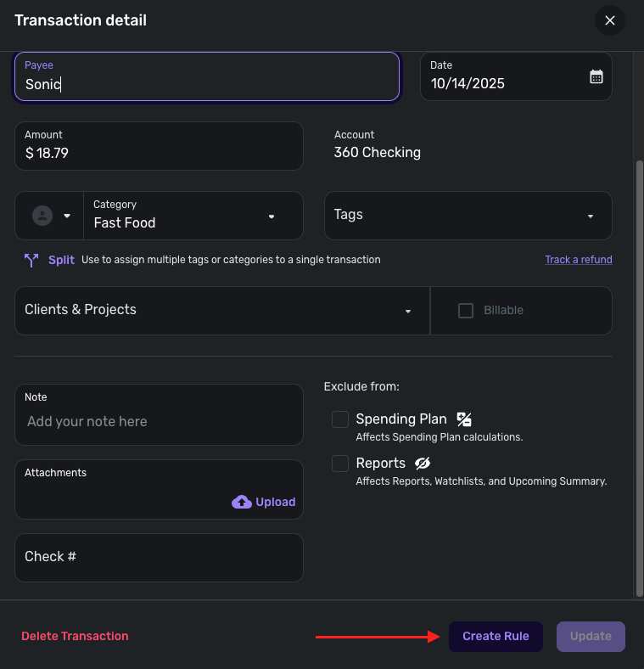
Task: Open the date picker calendar icon
Action: tap(596, 76)
